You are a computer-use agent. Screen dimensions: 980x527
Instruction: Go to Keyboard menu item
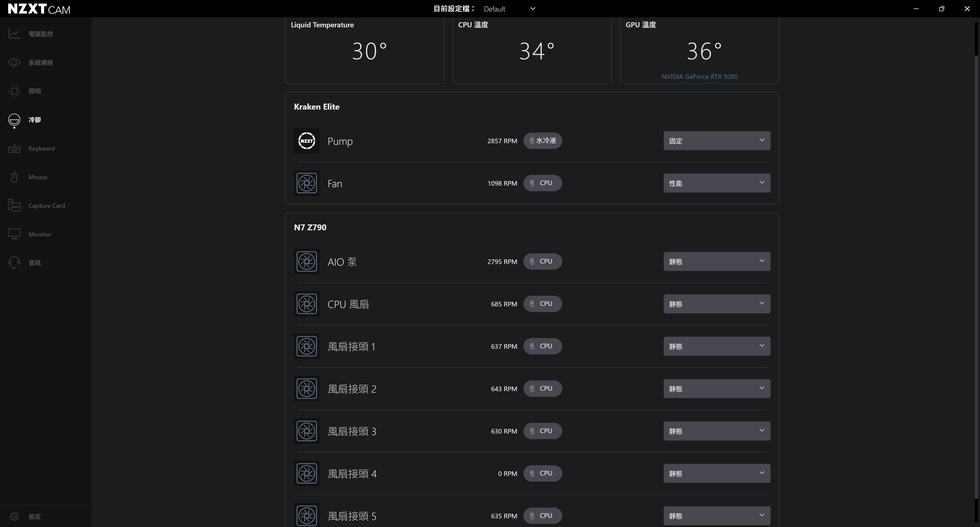[41, 148]
